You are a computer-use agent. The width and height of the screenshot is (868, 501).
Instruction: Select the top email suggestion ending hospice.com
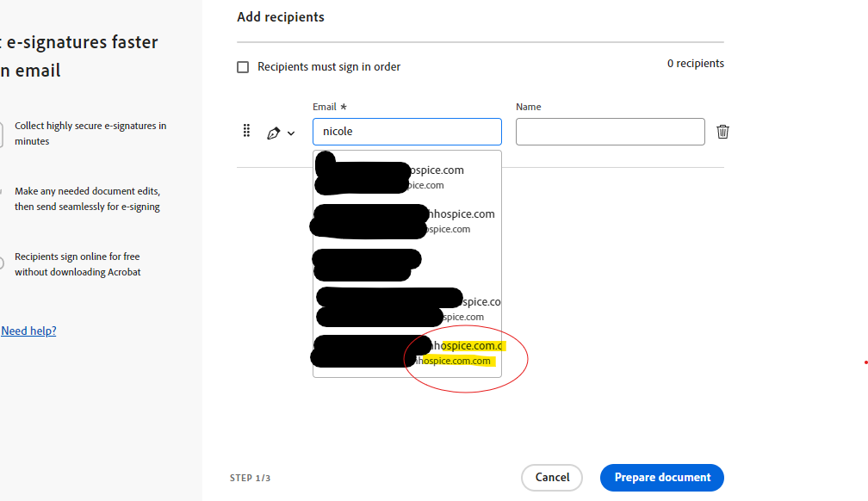pos(406,176)
